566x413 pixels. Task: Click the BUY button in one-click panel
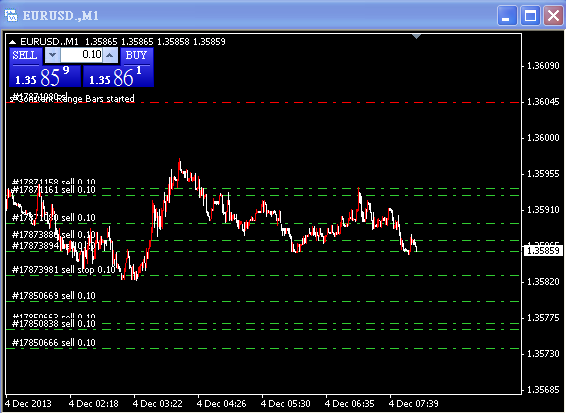pos(136,56)
